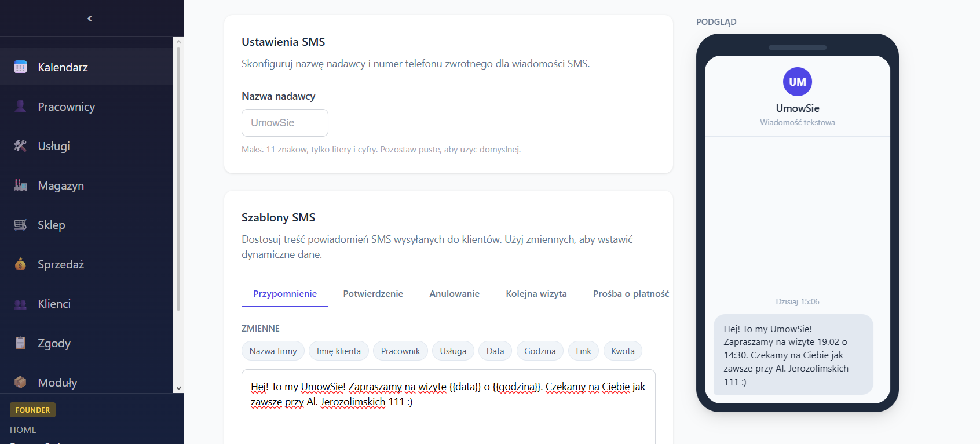Click the FOUNDER badge
The width and height of the screenshot is (980, 444).
click(x=32, y=410)
